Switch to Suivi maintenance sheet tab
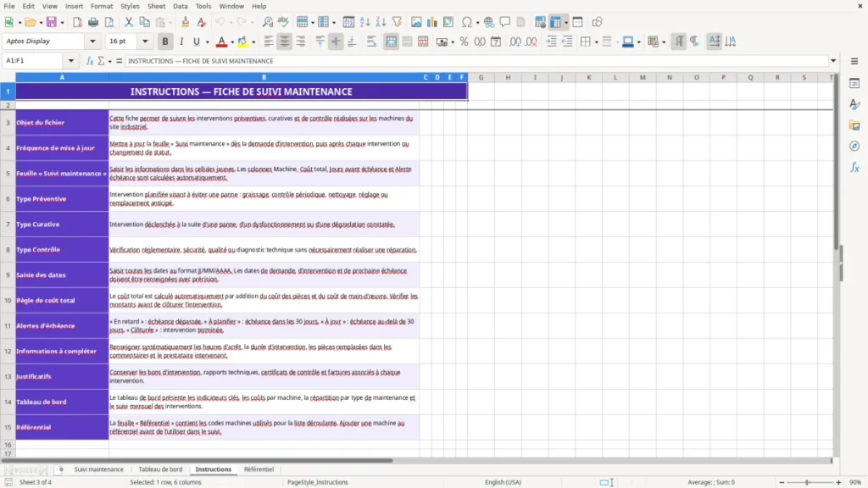 pyautogui.click(x=98, y=469)
